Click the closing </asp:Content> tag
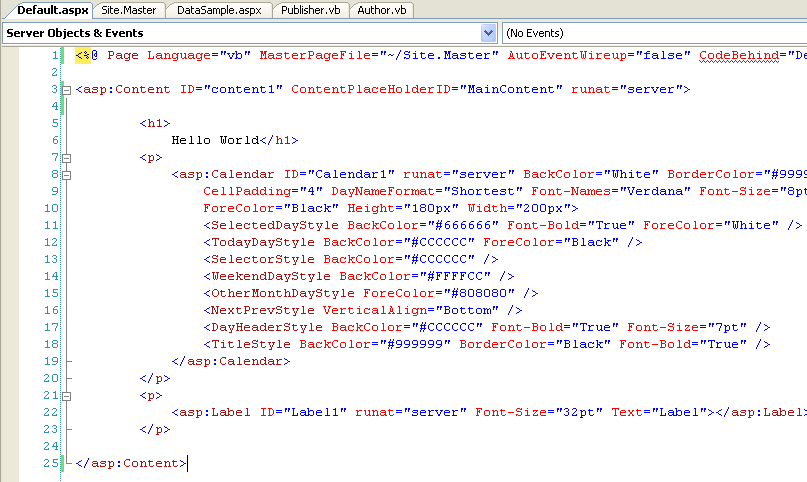 pos(130,463)
